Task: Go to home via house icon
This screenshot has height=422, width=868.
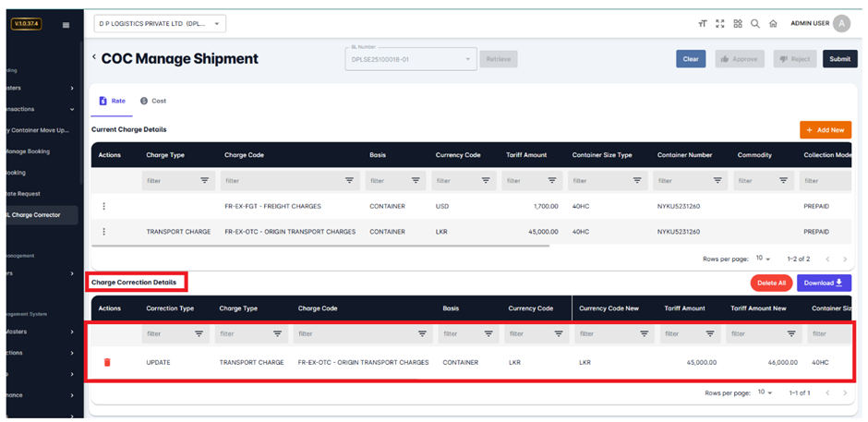Action: click(x=773, y=24)
